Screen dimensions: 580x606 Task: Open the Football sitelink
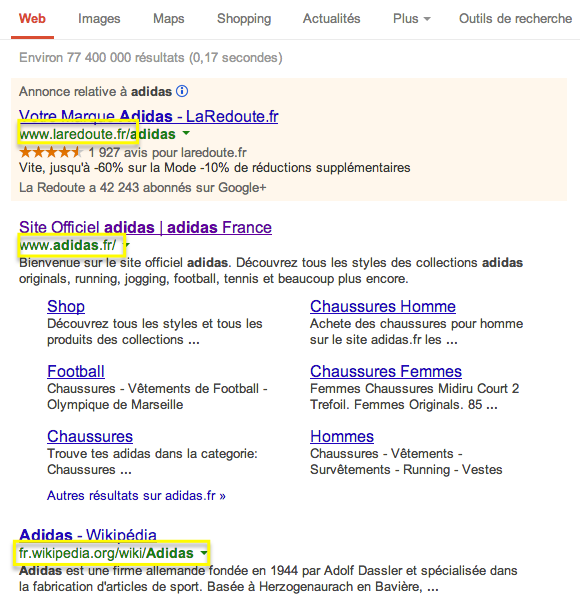click(76, 371)
